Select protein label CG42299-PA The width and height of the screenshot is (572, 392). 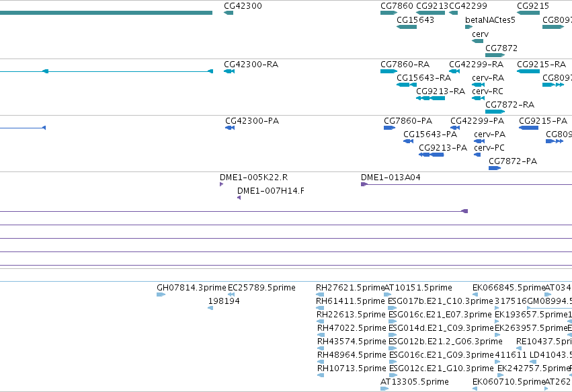tap(477, 121)
